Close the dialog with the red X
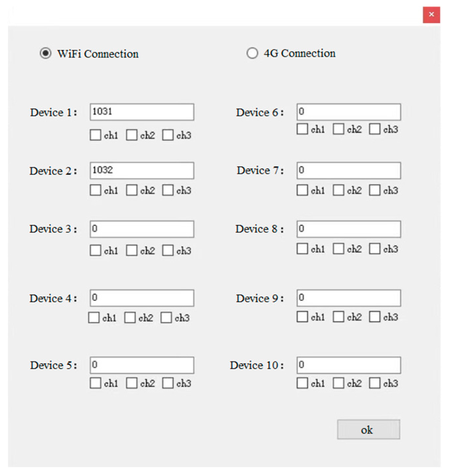This screenshot has height=476, width=449. (432, 15)
